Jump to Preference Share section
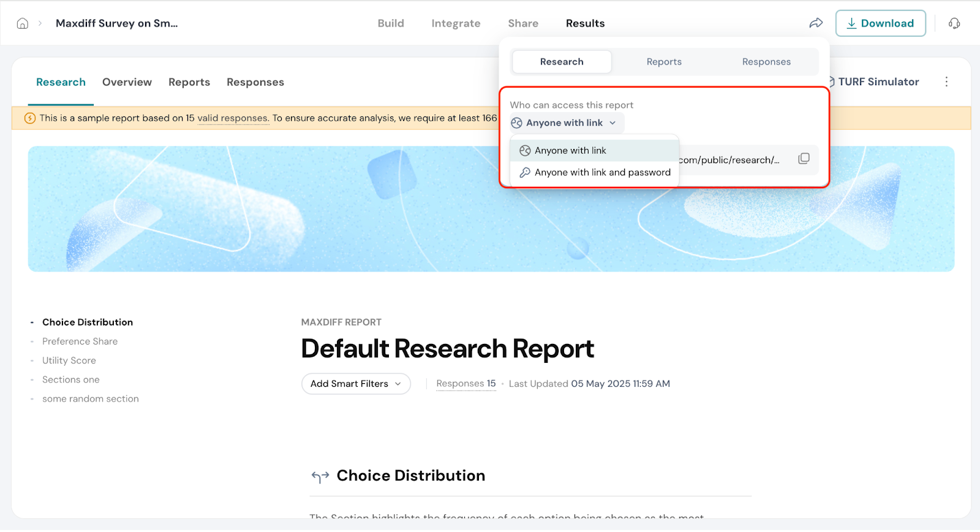Image resolution: width=980 pixels, height=532 pixels. point(80,341)
